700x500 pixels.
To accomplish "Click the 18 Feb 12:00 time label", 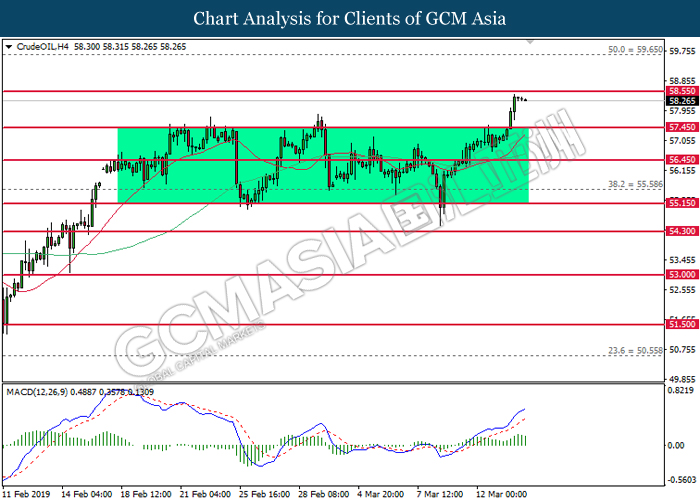I will [146, 494].
